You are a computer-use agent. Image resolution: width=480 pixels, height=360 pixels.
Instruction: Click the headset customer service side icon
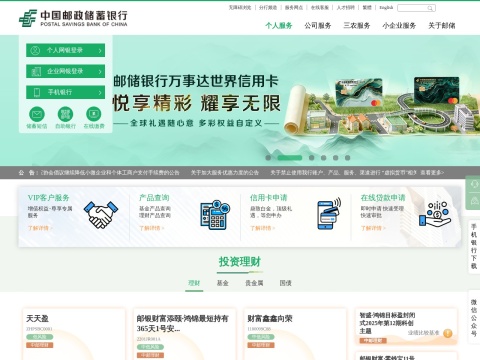(x=474, y=184)
